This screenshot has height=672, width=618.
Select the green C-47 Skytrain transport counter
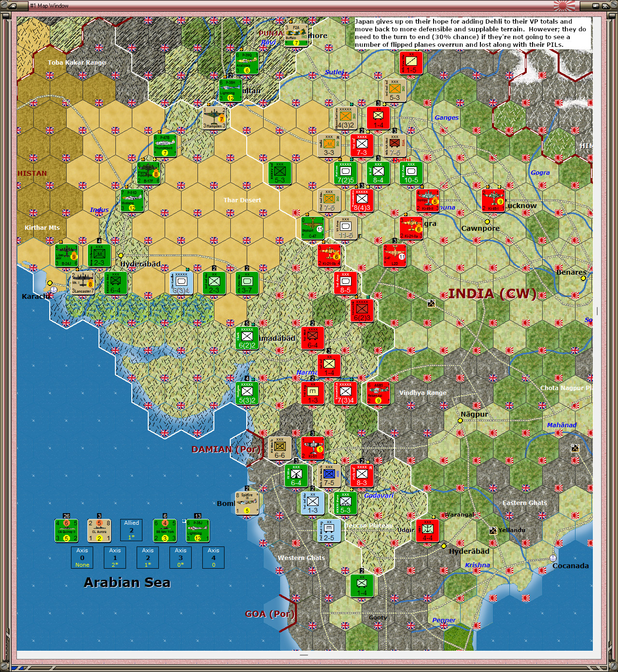(313, 228)
